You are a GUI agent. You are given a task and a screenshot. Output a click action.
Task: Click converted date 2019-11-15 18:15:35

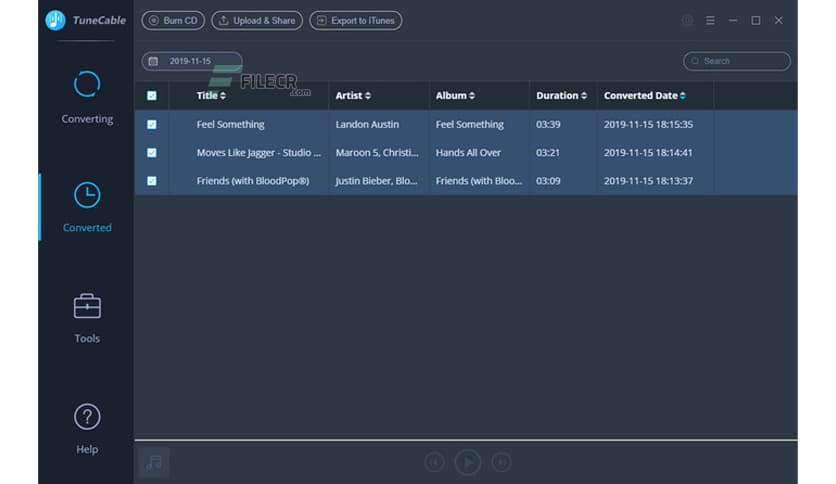[x=648, y=124]
